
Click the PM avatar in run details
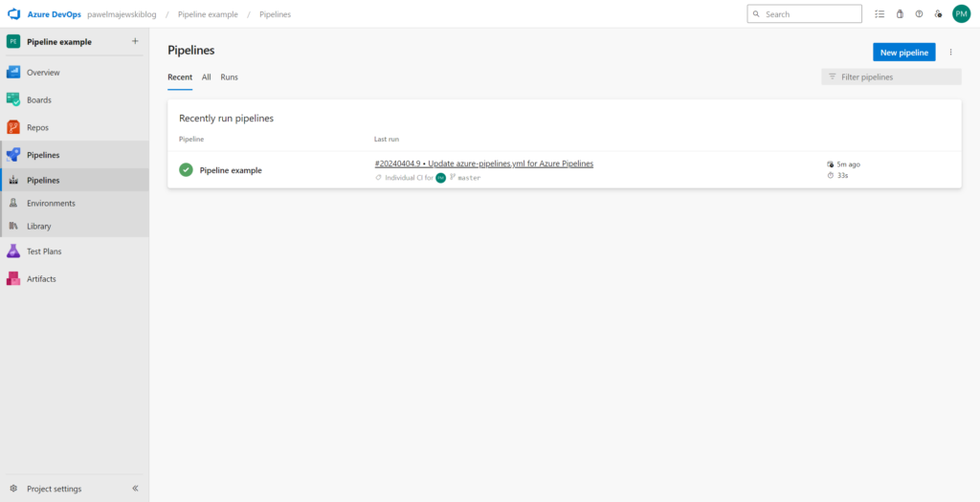[440, 178]
